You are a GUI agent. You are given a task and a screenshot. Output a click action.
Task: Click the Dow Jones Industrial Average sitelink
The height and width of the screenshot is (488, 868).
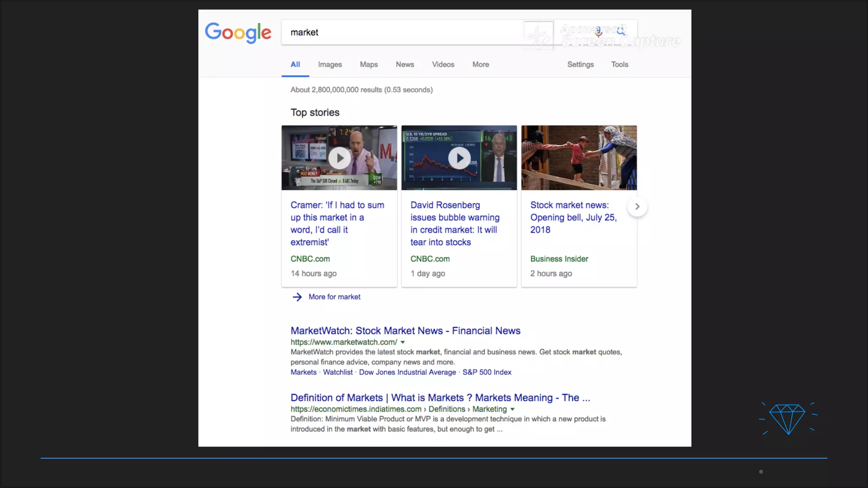pos(407,372)
